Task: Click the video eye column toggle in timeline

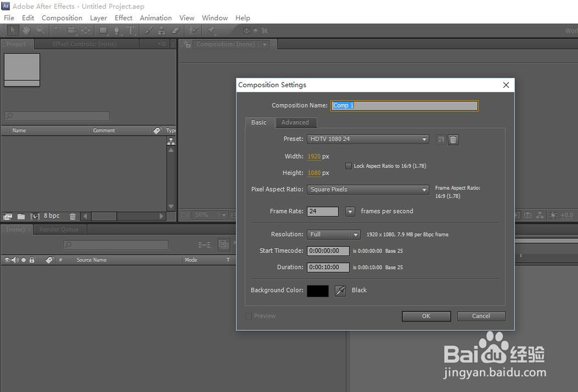Action: point(7,260)
